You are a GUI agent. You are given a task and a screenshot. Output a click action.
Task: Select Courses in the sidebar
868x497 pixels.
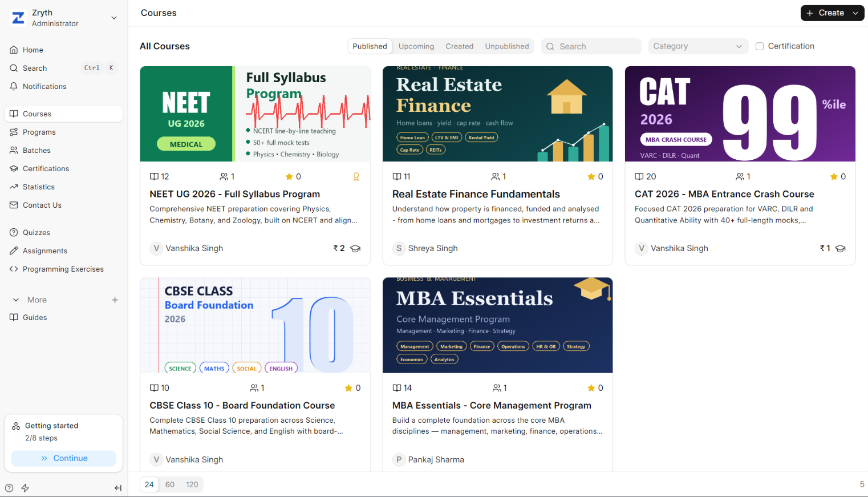[x=64, y=114]
